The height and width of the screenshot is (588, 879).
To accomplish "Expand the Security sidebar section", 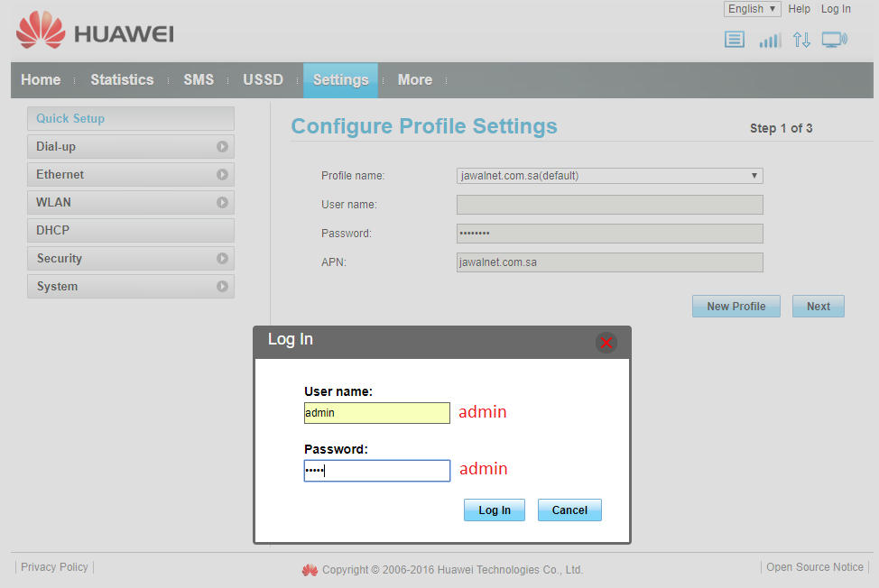I will [131, 258].
